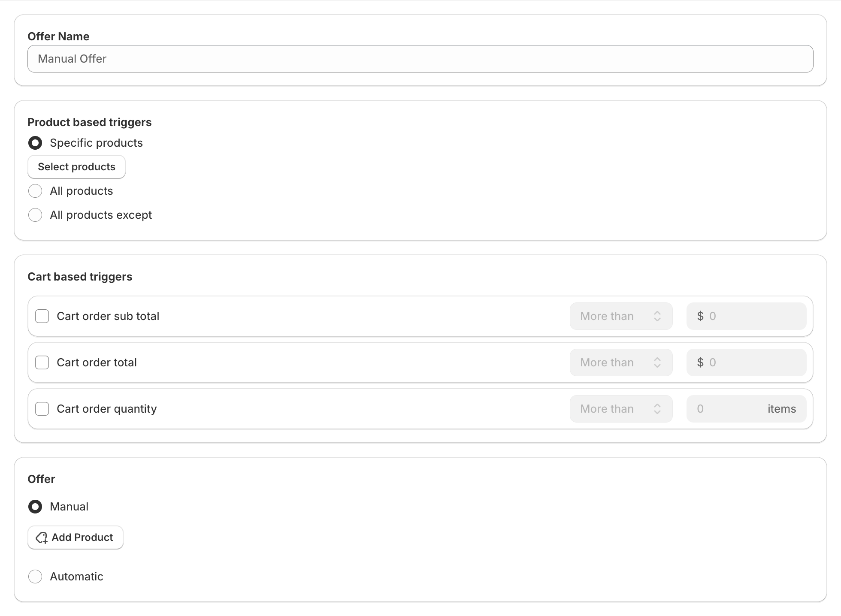Click the Cart order total label

point(97,362)
